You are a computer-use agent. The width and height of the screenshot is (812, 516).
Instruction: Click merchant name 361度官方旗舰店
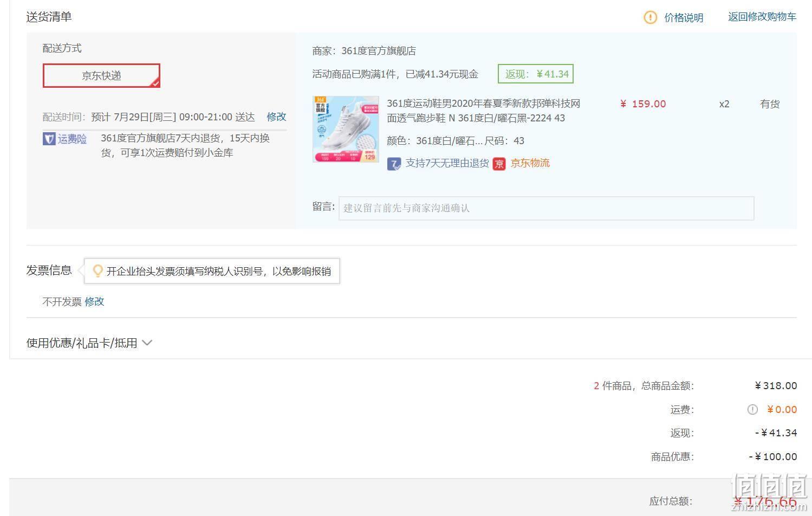pos(379,50)
